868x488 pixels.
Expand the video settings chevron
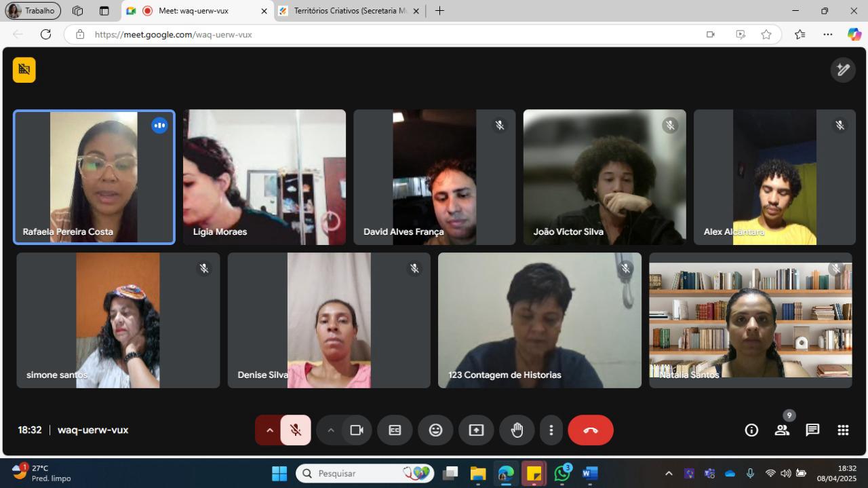tap(331, 430)
